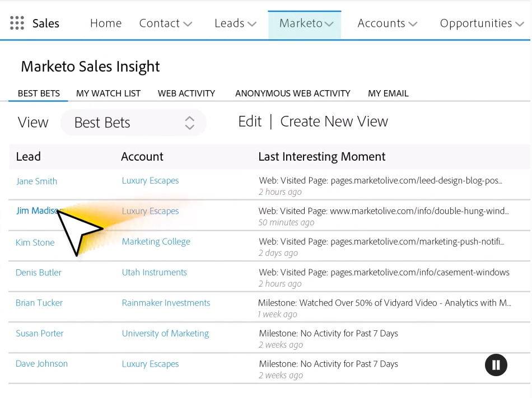Click the double-hung-wind visited page text
The height and width of the screenshot is (398, 532).
(x=384, y=211)
